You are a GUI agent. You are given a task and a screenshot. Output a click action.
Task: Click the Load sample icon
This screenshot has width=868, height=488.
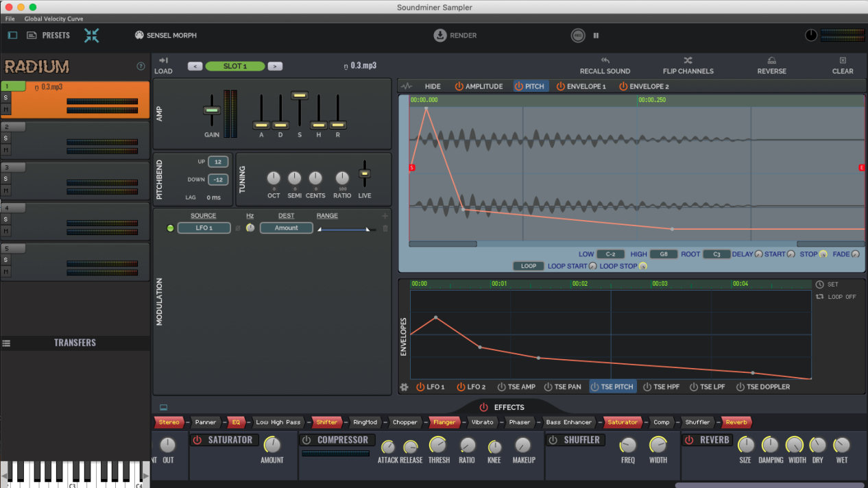[x=163, y=60]
